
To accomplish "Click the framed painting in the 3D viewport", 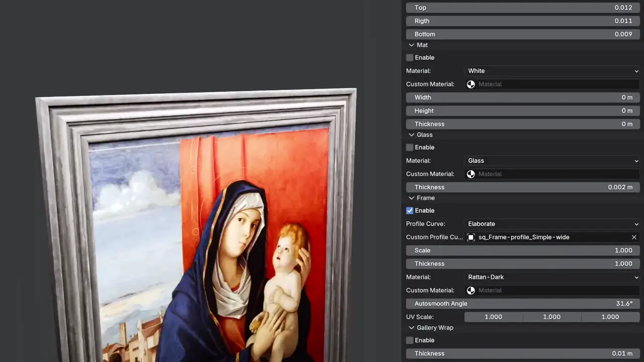I will point(196,226).
